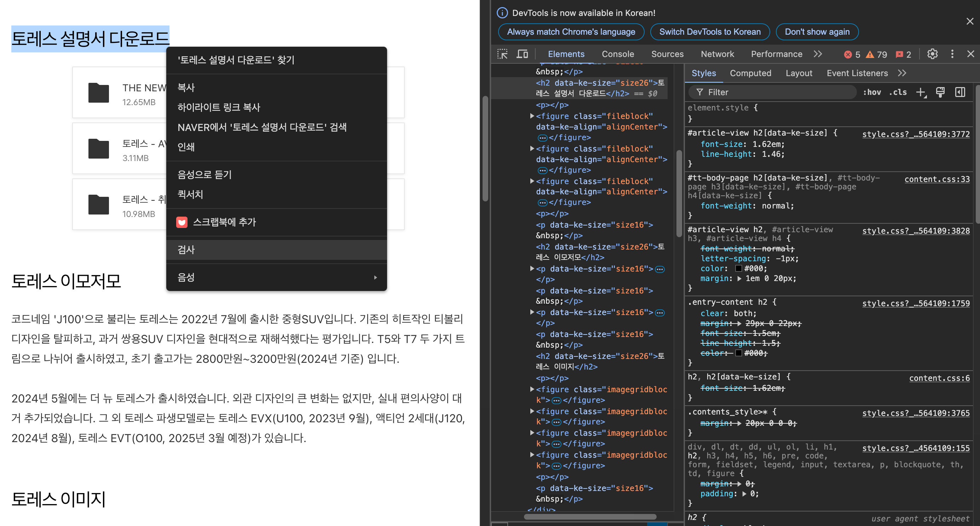Switch to the Elements tab
The width and height of the screenshot is (980, 526).
click(x=566, y=54)
